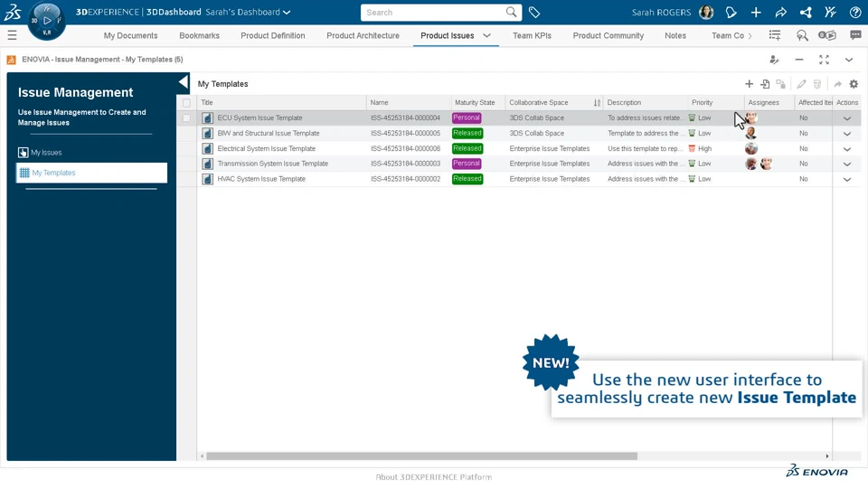Image resolution: width=868 pixels, height=488 pixels.
Task: Click the share arrow icon in top bar
Action: point(780,12)
